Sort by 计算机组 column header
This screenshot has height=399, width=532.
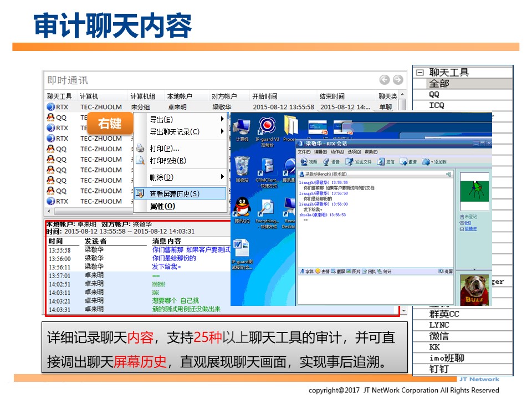(x=146, y=96)
